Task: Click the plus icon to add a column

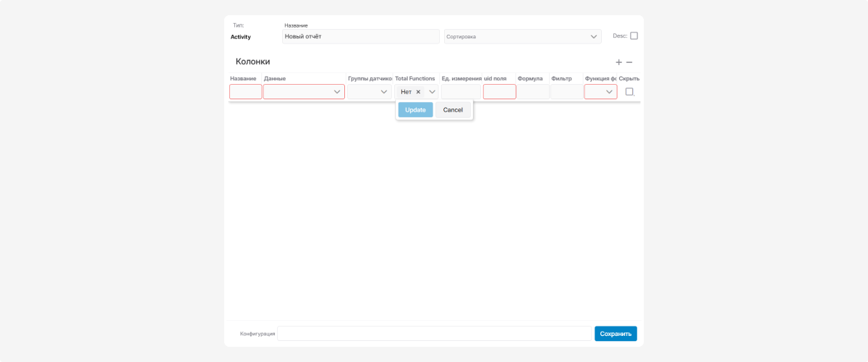Action: (618, 62)
